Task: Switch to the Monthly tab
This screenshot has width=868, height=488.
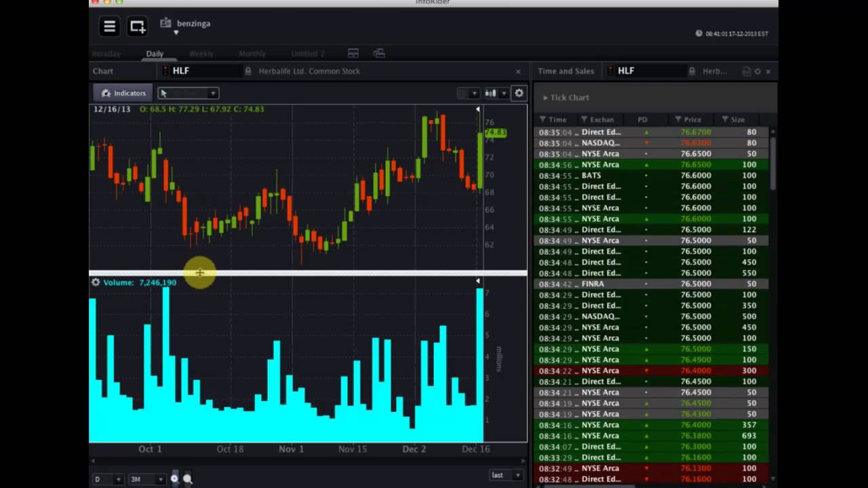Action: click(x=252, y=54)
